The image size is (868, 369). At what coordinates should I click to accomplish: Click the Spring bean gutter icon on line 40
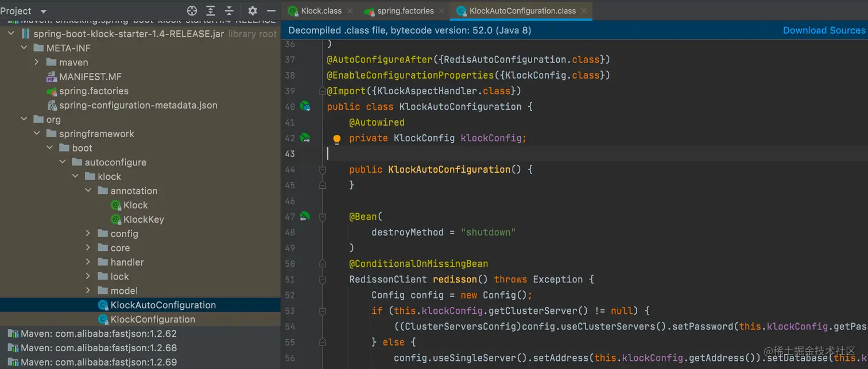pyautogui.click(x=305, y=106)
